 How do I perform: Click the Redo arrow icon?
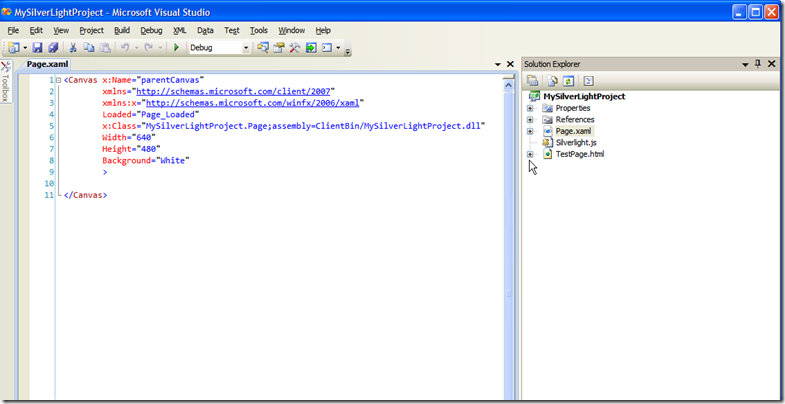pyautogui.click(x=149, y=48)
